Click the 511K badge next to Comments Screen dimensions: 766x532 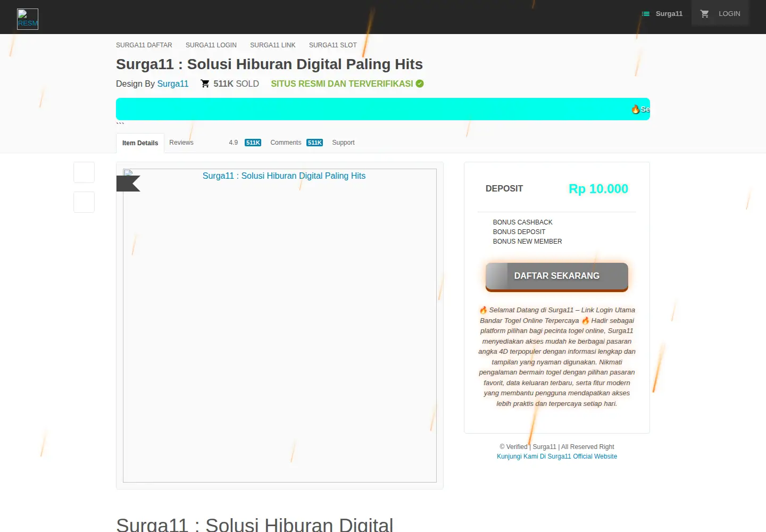click(315, 143)
